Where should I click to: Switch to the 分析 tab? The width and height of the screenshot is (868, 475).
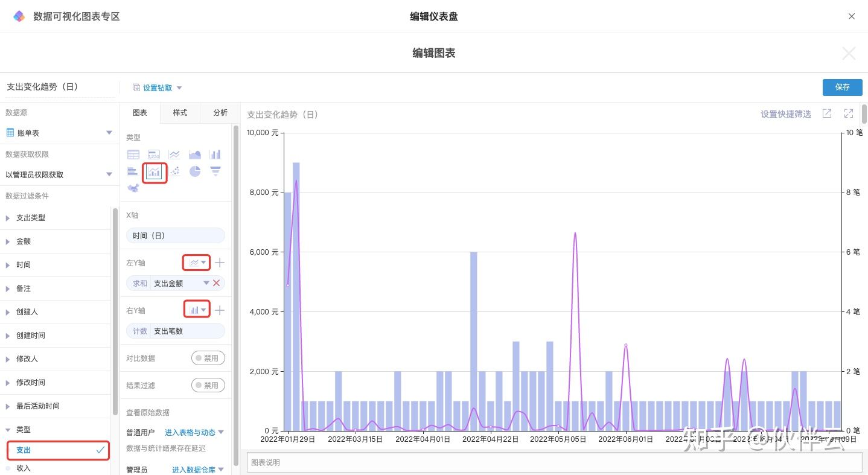tap(220, 113)
